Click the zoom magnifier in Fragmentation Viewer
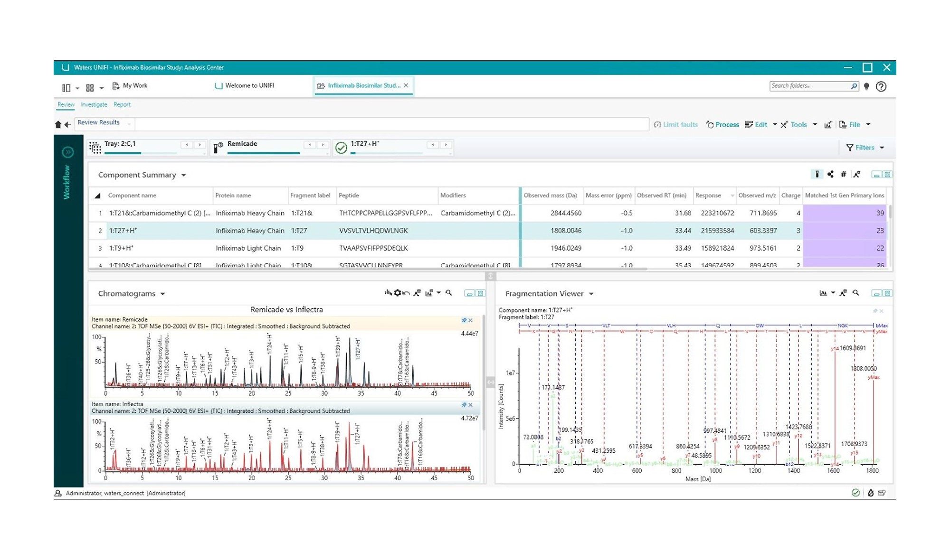 coord(855,293)
